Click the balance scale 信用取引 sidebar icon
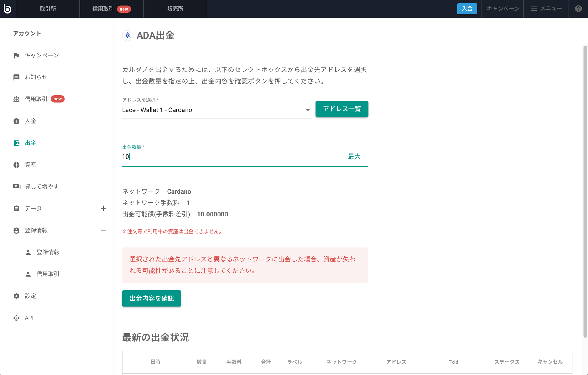 click(x=16, y=99)
